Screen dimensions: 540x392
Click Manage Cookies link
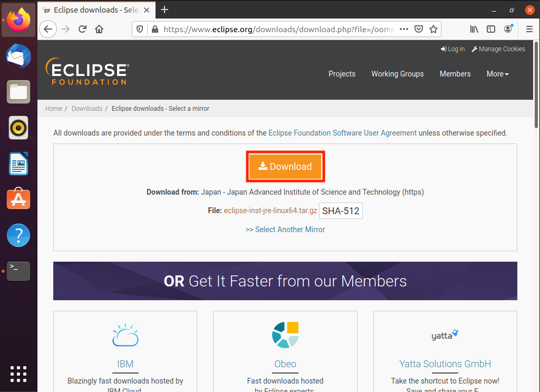click(498, 49)
